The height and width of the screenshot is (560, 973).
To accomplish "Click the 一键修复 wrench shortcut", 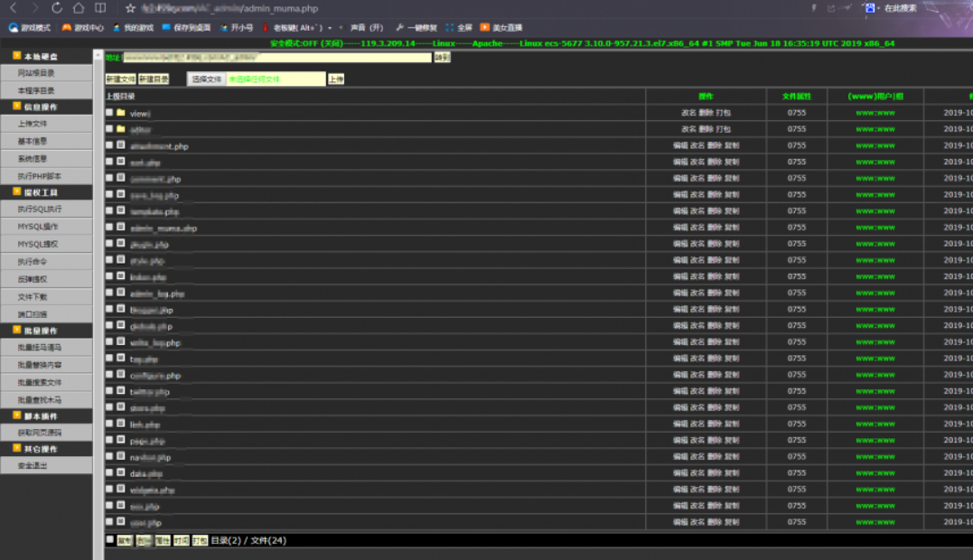I will coord(416,27).
